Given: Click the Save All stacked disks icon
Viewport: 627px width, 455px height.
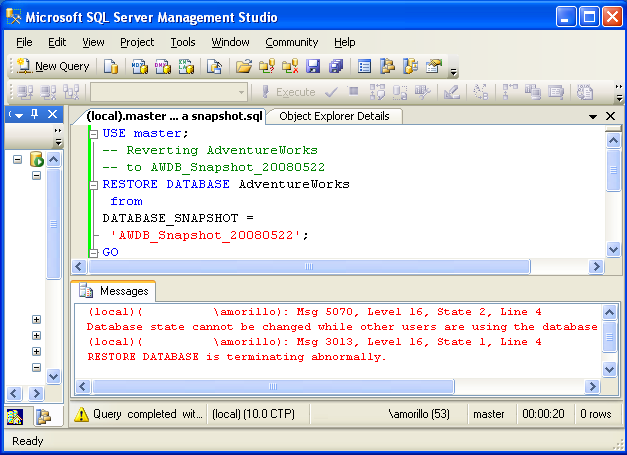Looking at the screenshot, I should [336, 66].
